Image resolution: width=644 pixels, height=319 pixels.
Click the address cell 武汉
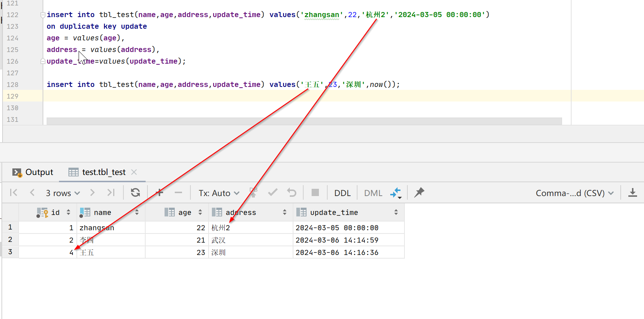pos(251,240)
